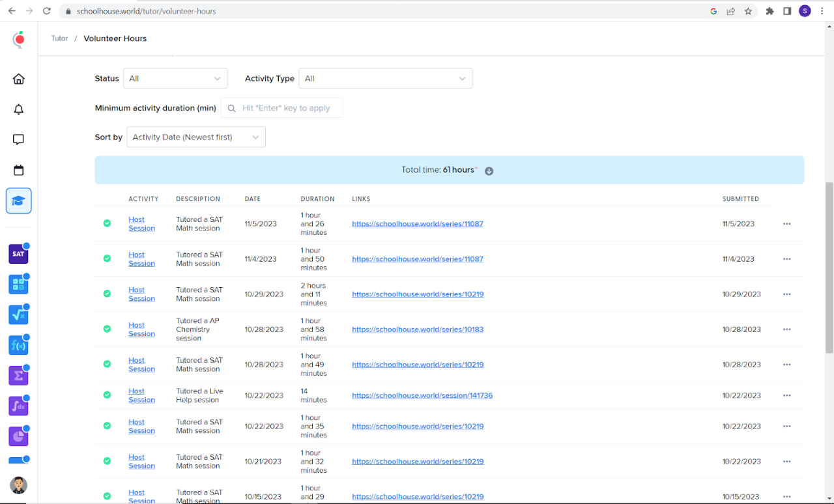Expand the Status filter dropdown
The height and width of the screenshot is (504, 834).
[175, 78]
